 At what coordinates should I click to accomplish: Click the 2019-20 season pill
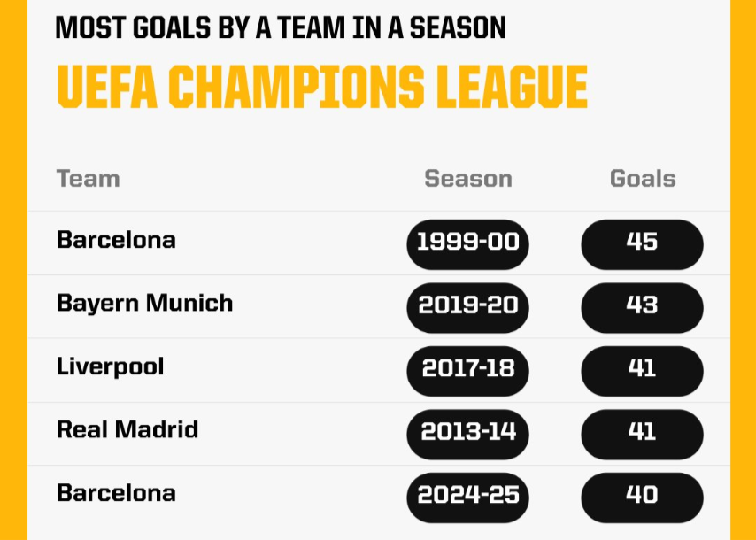point(467,307)
